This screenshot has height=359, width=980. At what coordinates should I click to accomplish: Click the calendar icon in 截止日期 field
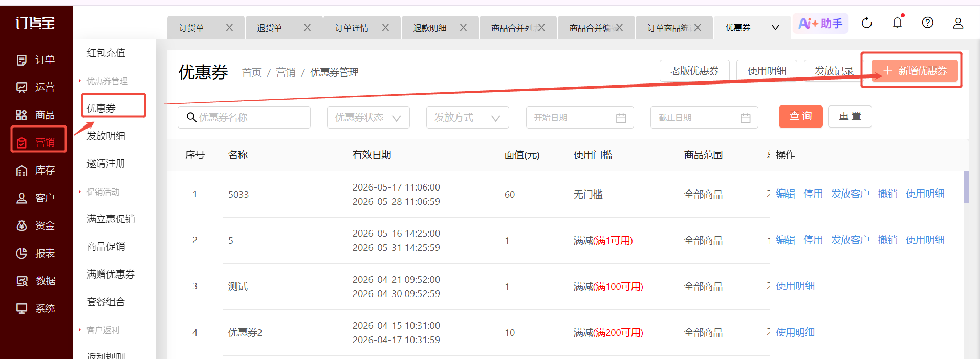click(x=745, y=118)
